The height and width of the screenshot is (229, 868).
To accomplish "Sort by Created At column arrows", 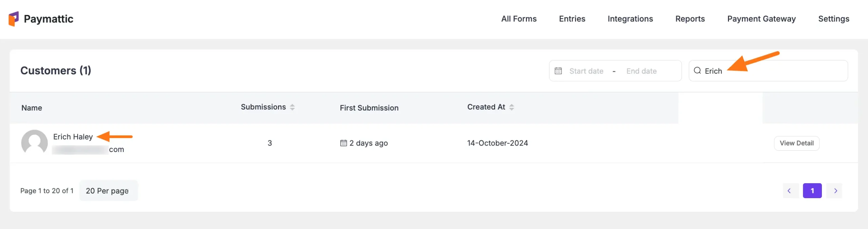I will click(x=512, y=107).
